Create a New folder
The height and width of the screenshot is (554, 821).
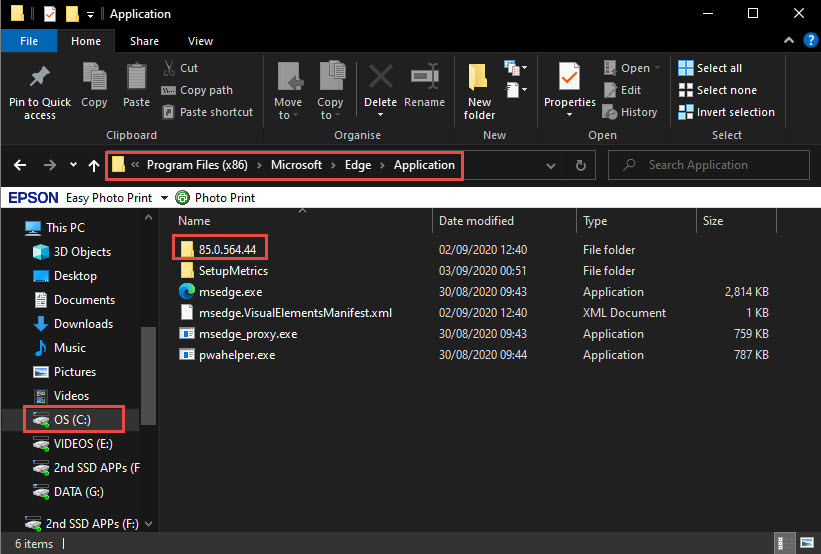(479, 92)
